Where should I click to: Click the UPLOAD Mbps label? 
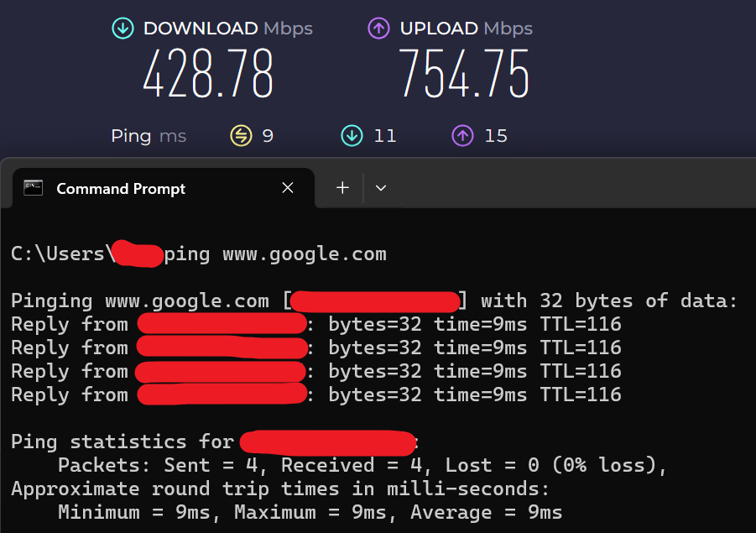[467, 29]
